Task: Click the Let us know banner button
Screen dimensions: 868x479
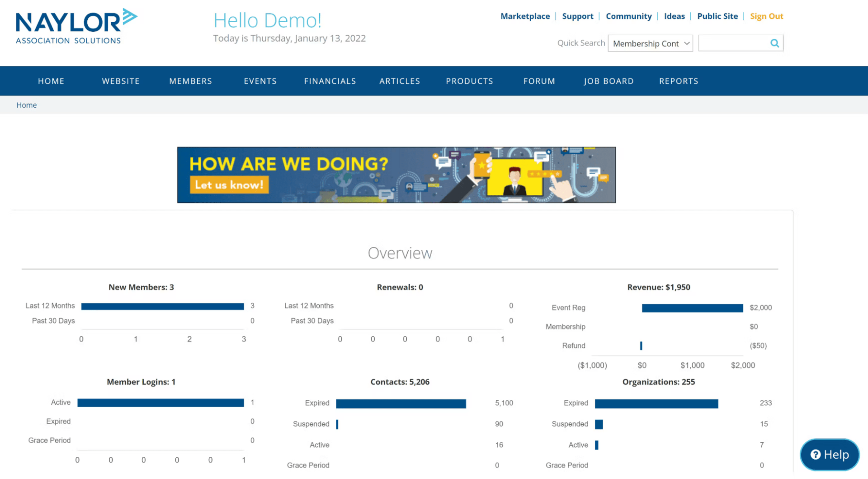Action: point(229,185)
